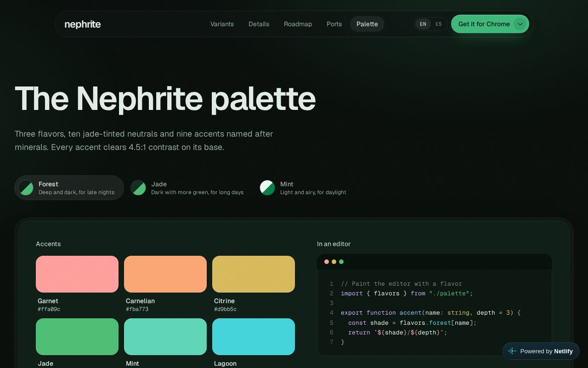Click the Mint flavor half-circle icon
This screenshot has width=588, height=368.
[x=267, y=188]
